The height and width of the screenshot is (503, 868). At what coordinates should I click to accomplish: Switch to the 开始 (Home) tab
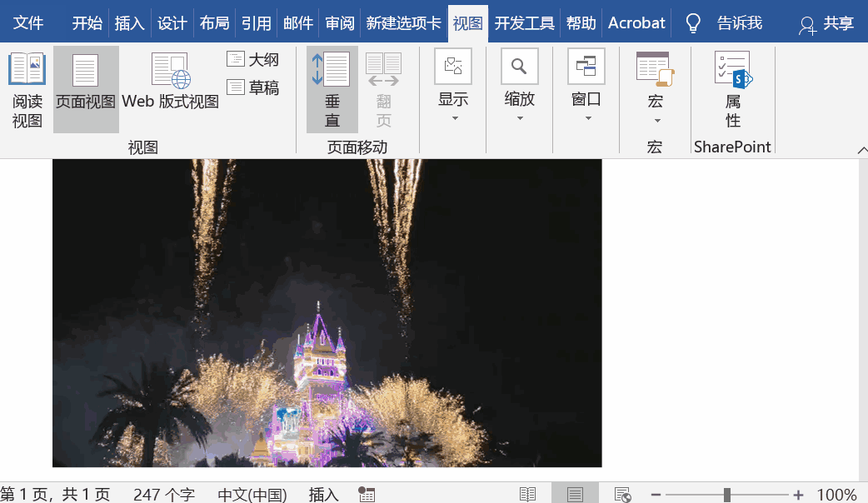point(87,23)
